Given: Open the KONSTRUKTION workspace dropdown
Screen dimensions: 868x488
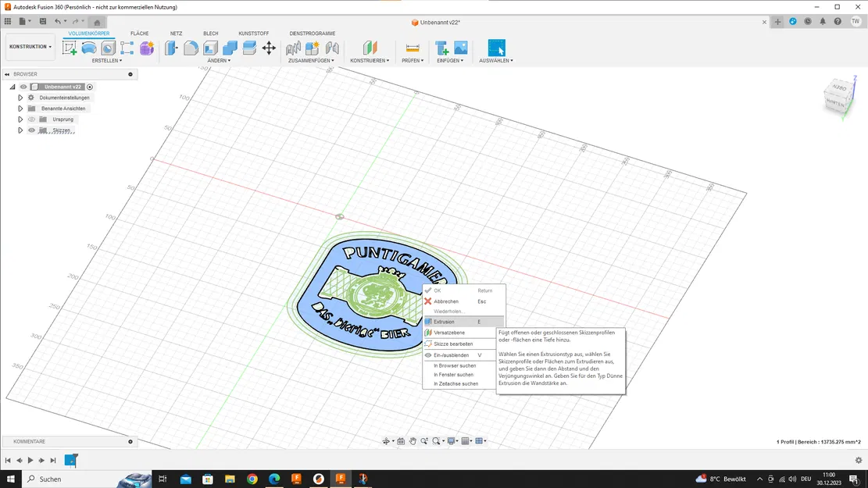Looking at the screenshot, I should coord(30,47).
